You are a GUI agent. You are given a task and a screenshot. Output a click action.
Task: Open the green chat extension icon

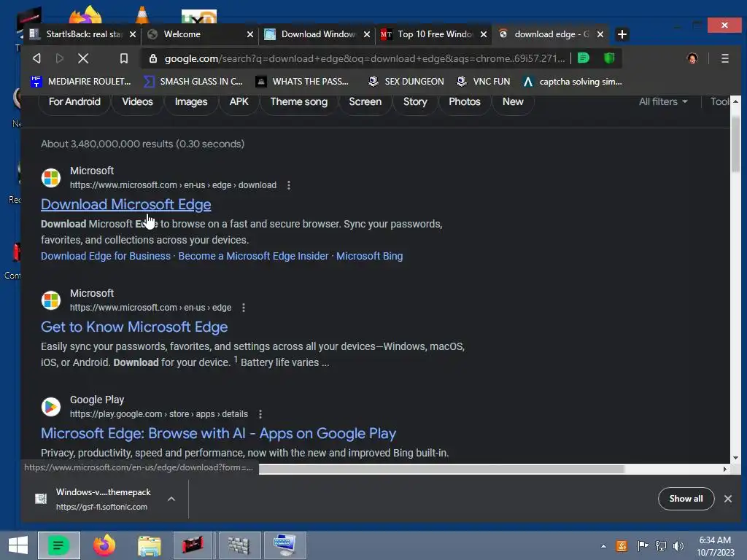[584, 58]
